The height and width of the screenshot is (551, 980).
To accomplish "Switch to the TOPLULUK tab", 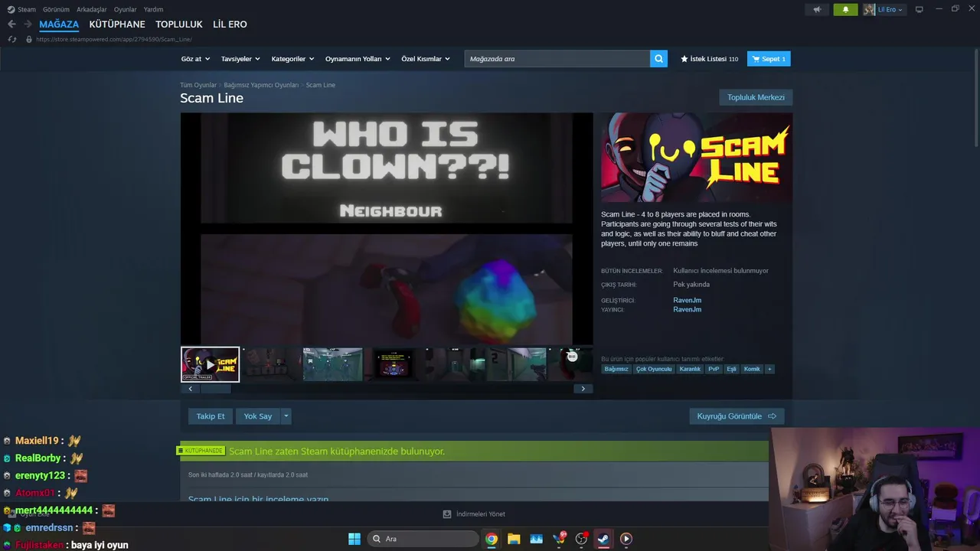I will (x=179, y=24).
